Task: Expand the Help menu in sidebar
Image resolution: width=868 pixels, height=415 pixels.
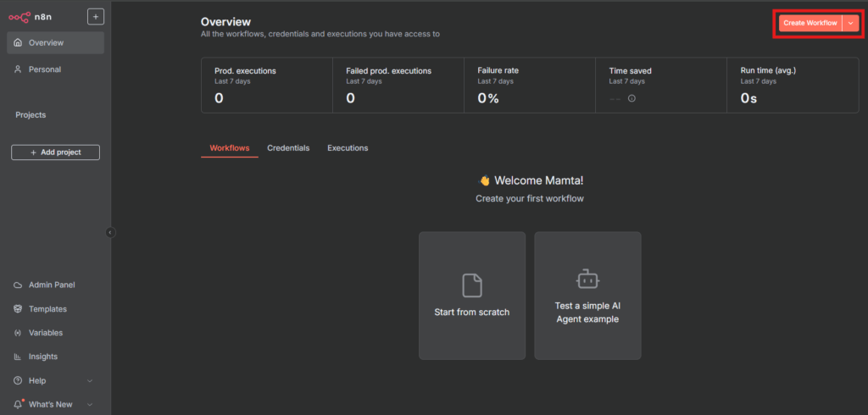Action: click(89, 380)
